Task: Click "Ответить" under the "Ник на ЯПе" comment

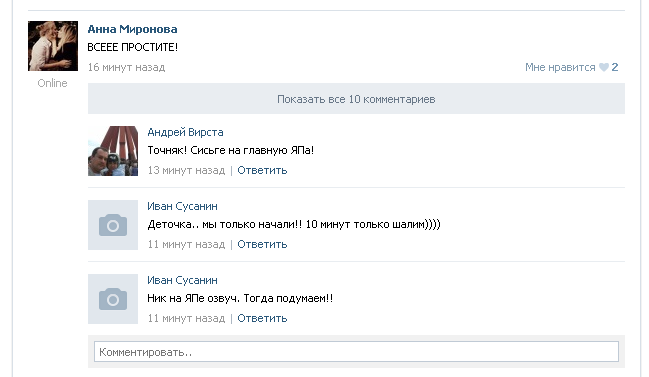Action: click(x=262, y=318)
